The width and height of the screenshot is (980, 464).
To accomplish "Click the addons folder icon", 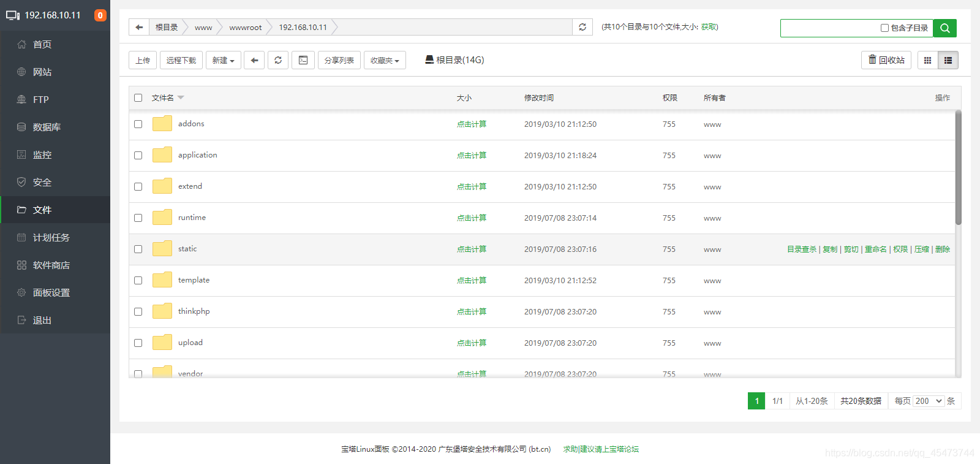I will point(162,124).
